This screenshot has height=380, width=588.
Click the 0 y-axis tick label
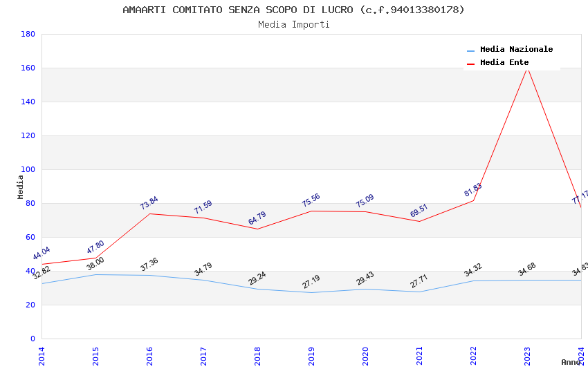click(33, 339)
